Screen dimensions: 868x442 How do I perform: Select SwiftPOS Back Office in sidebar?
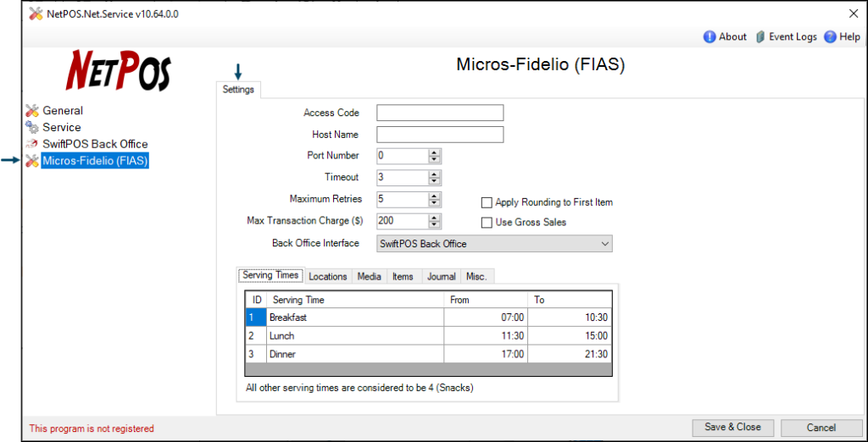[95, 145]
